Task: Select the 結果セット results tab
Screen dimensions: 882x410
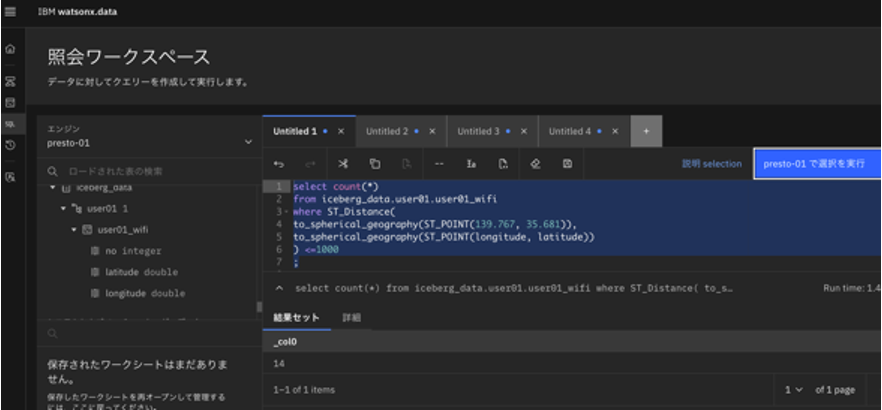Action: point(296,318)
